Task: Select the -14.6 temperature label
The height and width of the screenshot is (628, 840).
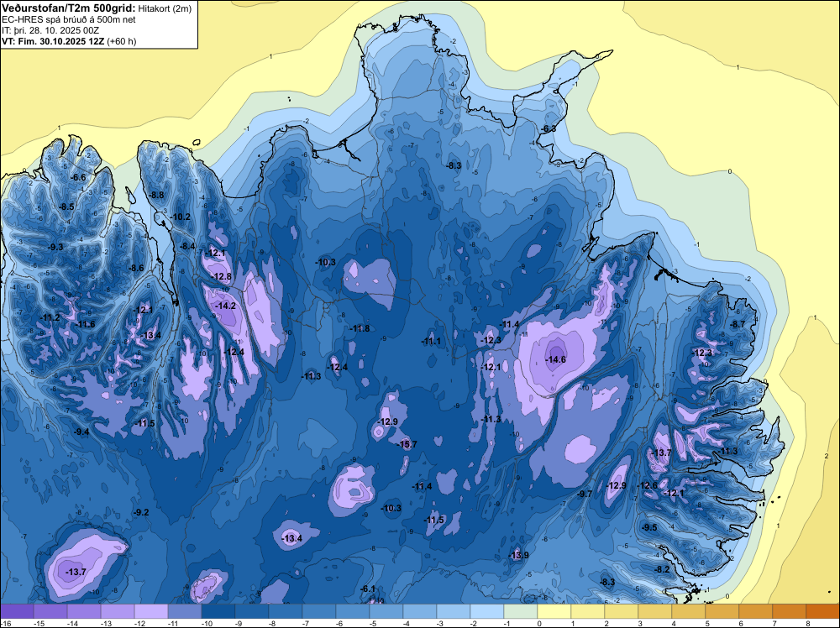Action: click(555, 359)
